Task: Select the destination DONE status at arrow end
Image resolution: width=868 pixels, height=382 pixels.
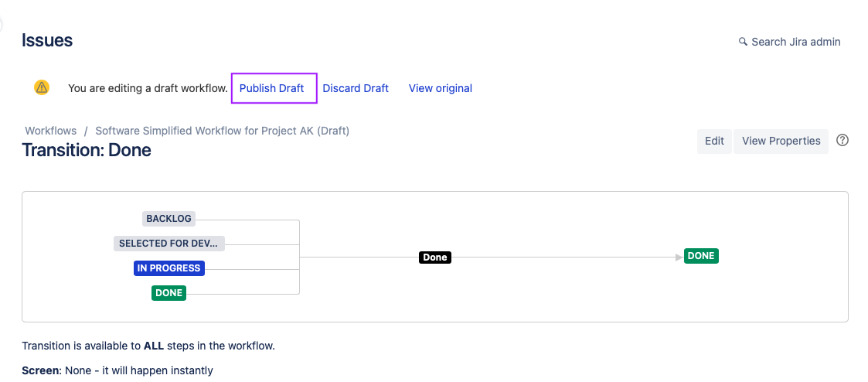Action: click(x=701, y=256)
